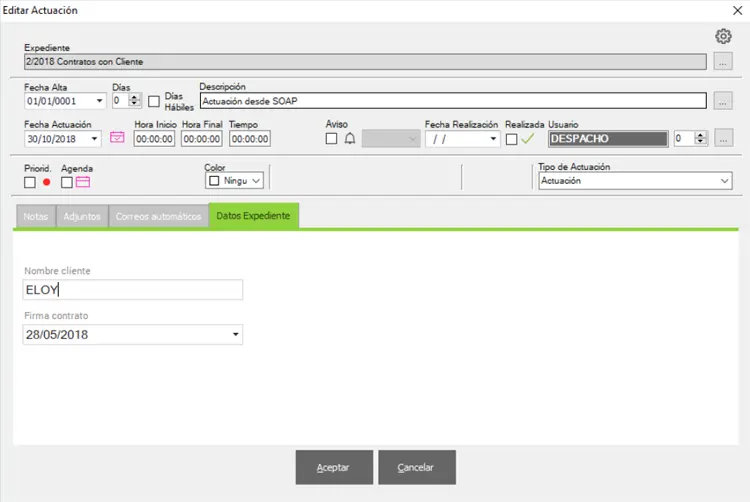750x502 pixels.
Task: Click the green Realizada checkmark icon
Action: pyautogui.click(x=528, y=139)
